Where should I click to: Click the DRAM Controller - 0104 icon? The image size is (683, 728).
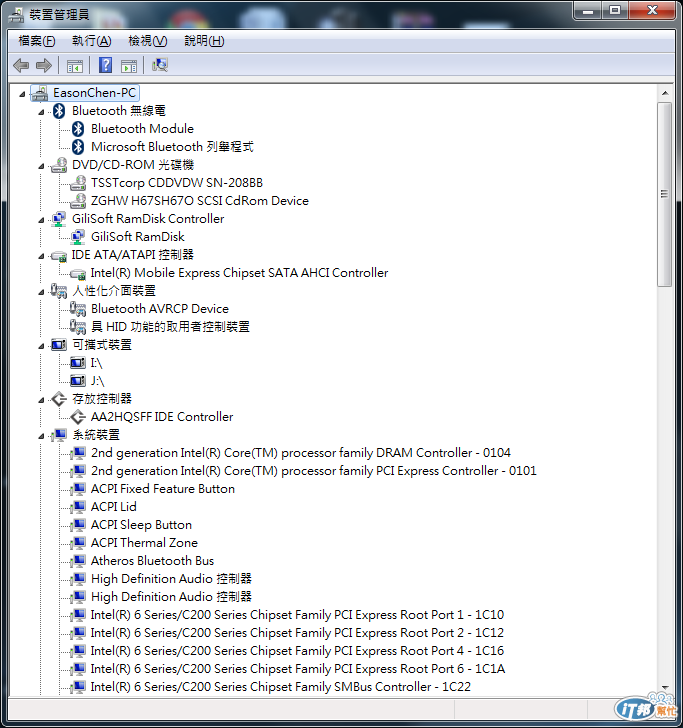coord(78,453)
